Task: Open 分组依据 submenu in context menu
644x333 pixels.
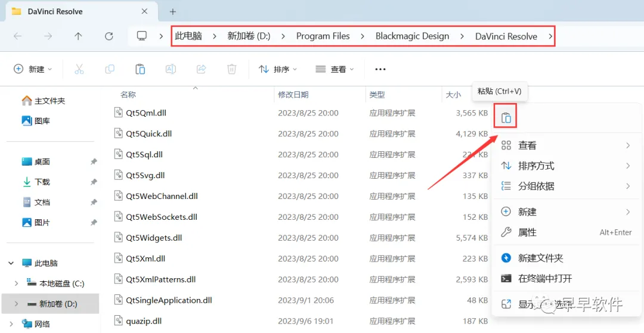Action: 566,186
